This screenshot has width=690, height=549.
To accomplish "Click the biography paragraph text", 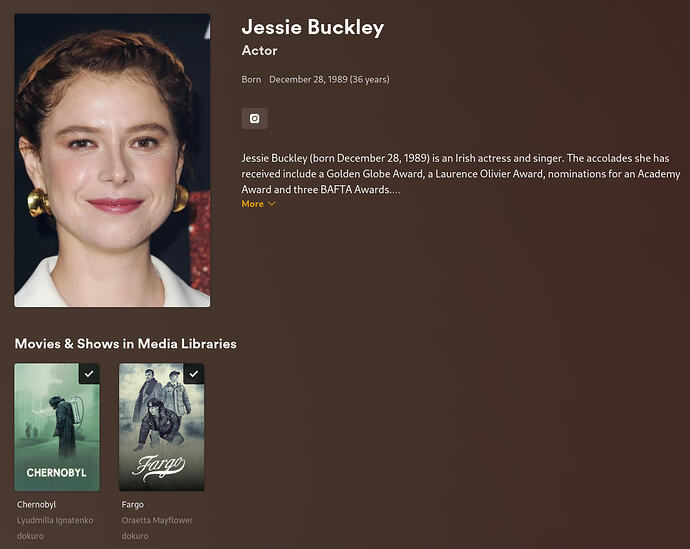I will (x=461, y=174).
